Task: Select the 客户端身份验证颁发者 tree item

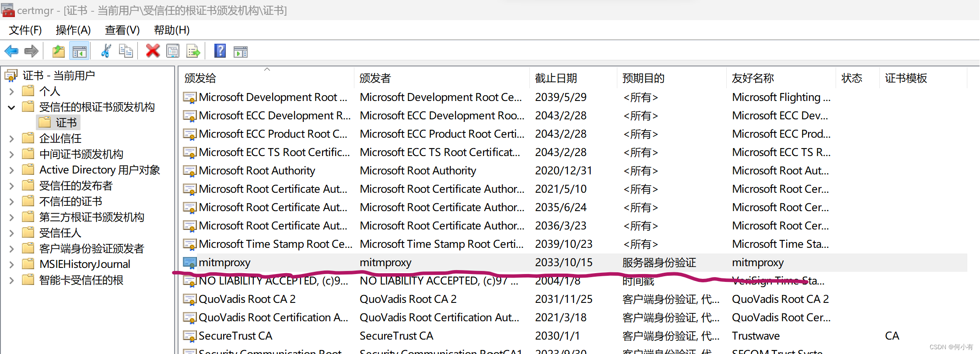Action: [91, 249]
